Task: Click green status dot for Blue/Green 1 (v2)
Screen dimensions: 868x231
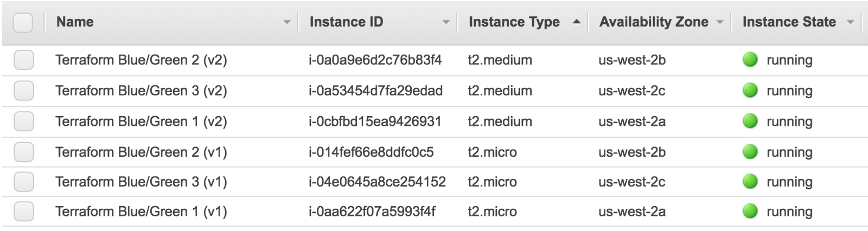Action: point(750,121)
